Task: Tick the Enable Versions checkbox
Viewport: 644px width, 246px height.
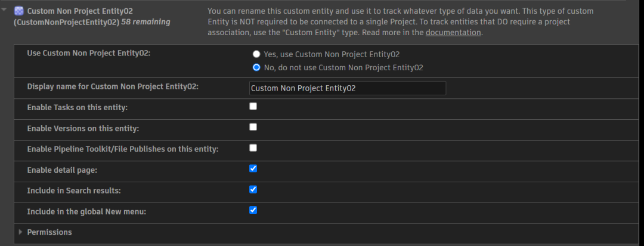Action: pos(253,127)
